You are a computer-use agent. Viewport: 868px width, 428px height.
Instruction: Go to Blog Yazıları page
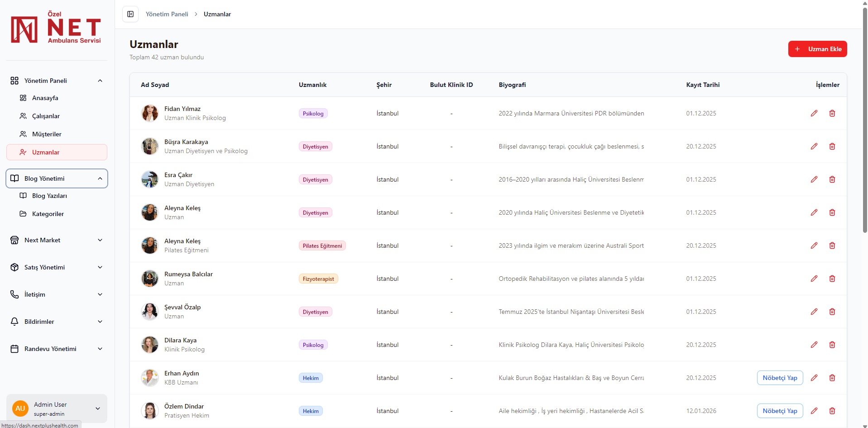tap(49, 196)
